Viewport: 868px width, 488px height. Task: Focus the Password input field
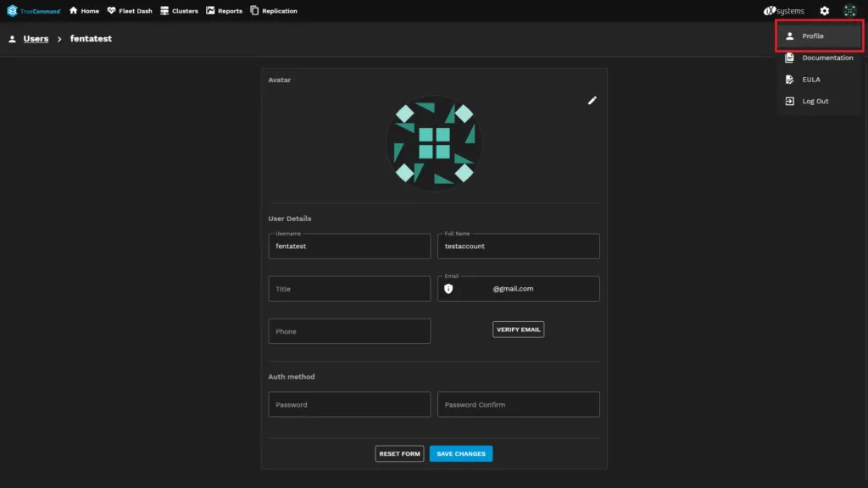click(349, 404)
